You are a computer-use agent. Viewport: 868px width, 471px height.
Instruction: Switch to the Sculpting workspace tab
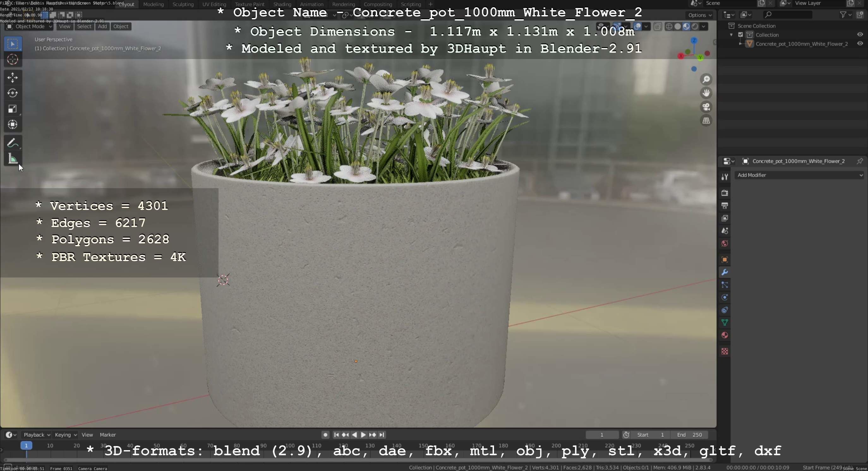(x=183, y=4)
